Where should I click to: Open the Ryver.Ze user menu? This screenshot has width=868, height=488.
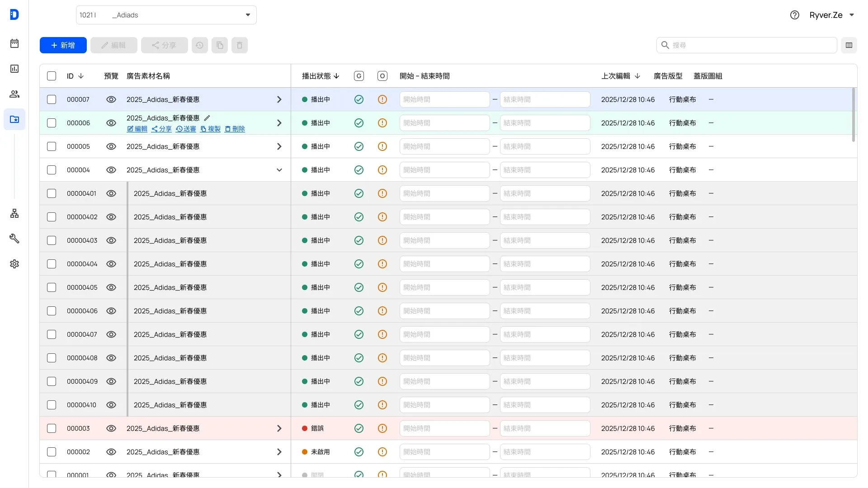click(832, 15)
